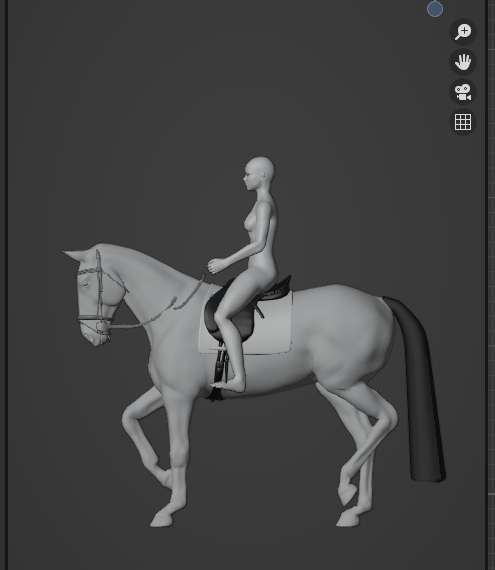495x570 pixels.
Task: Select the pan hand viewport icon
Action: [463, 62]
